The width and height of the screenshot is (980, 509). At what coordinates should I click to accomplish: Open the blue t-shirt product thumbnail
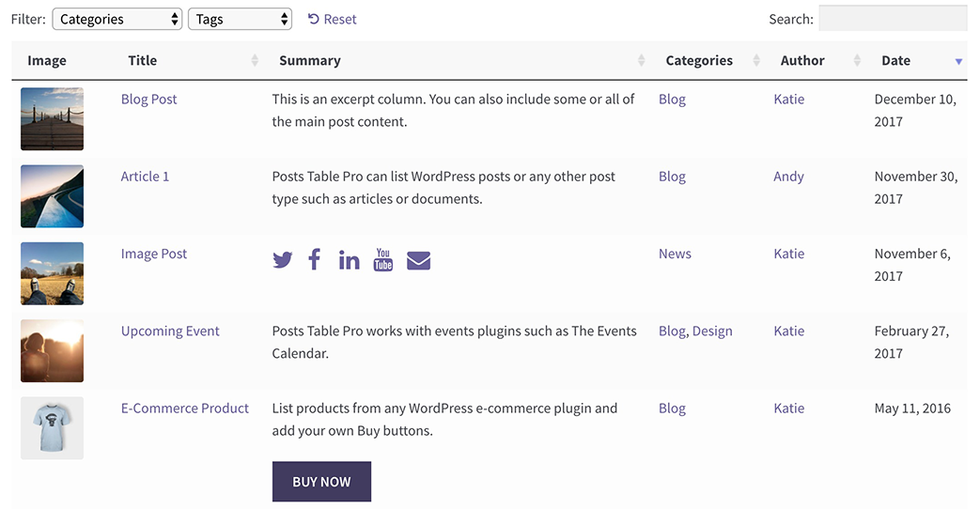pyautogui.click(x=53, y=427)
